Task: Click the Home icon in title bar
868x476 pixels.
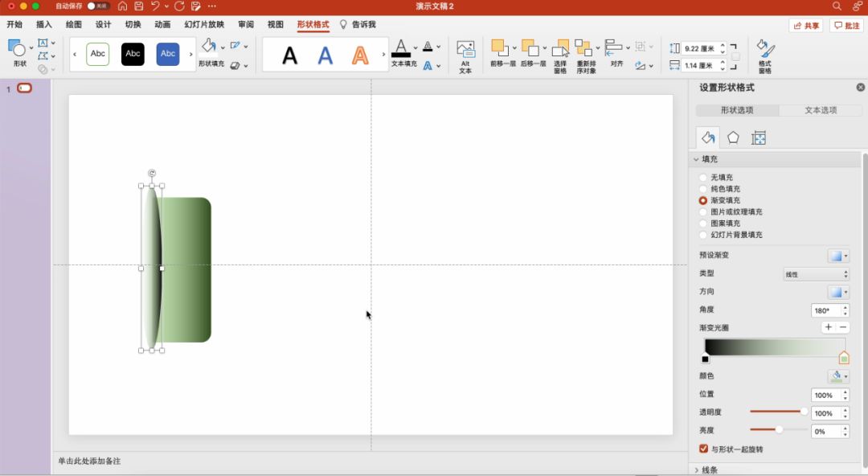Action: pos(122,6)
